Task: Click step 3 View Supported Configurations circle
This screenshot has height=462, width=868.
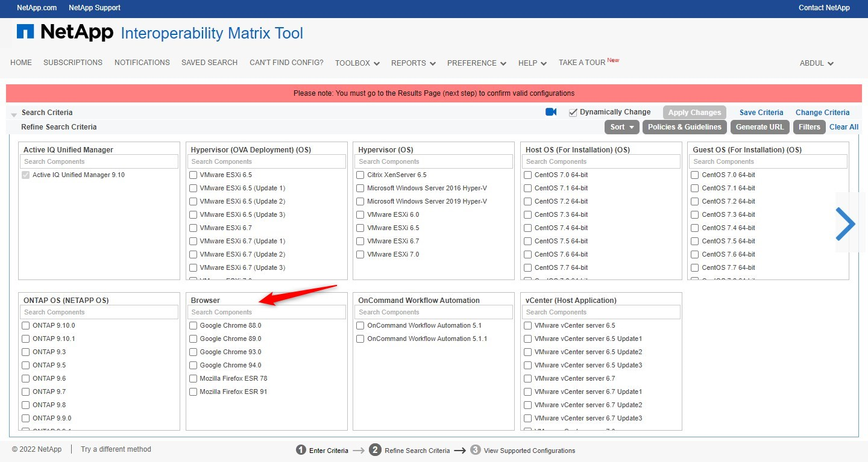Action: click(x=475, y=450)
